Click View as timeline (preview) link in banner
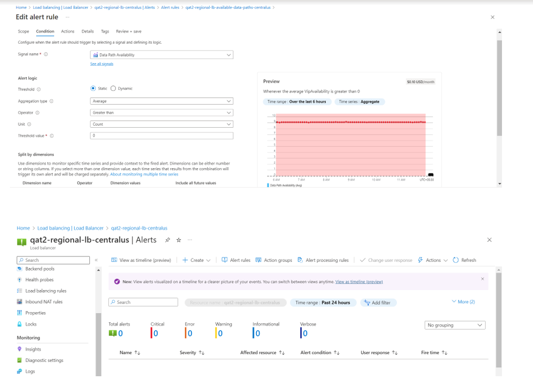Viewport: 533px width, 392px height. [x=359, y=282]
